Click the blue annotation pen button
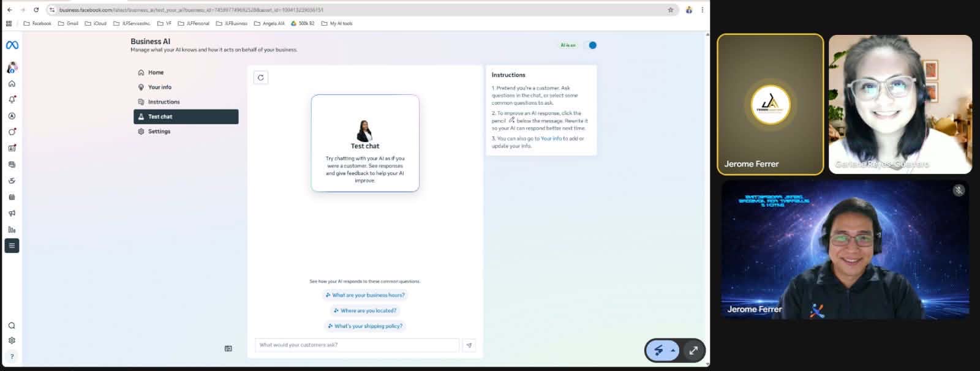980x371 pixels. (659, 351)
